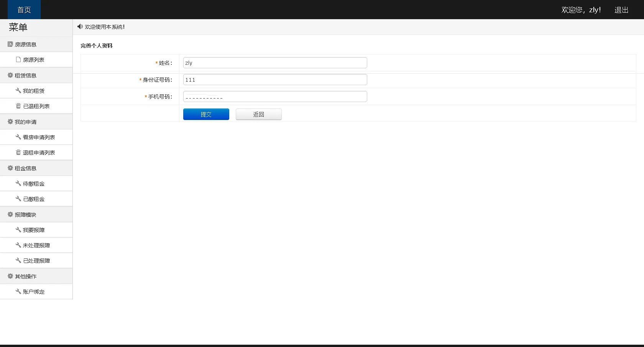This screenshot has height=347, width=644.
Task: Click the 已缴租金 wrench icon
Action: [x=18, y=199]
